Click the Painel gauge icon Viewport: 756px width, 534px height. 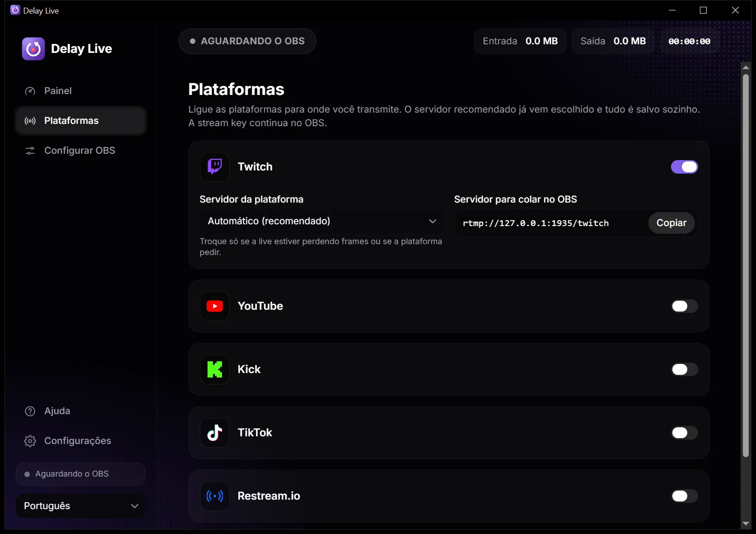(30, 91)
